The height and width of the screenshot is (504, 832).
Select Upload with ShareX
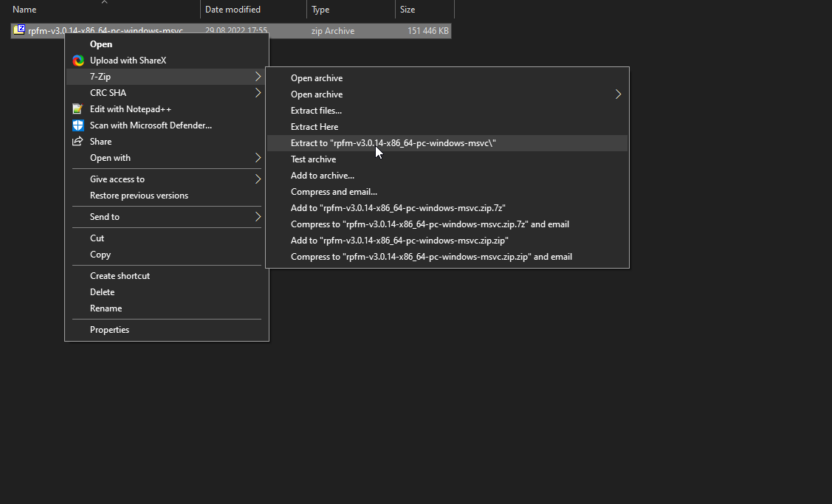[167, 61]
